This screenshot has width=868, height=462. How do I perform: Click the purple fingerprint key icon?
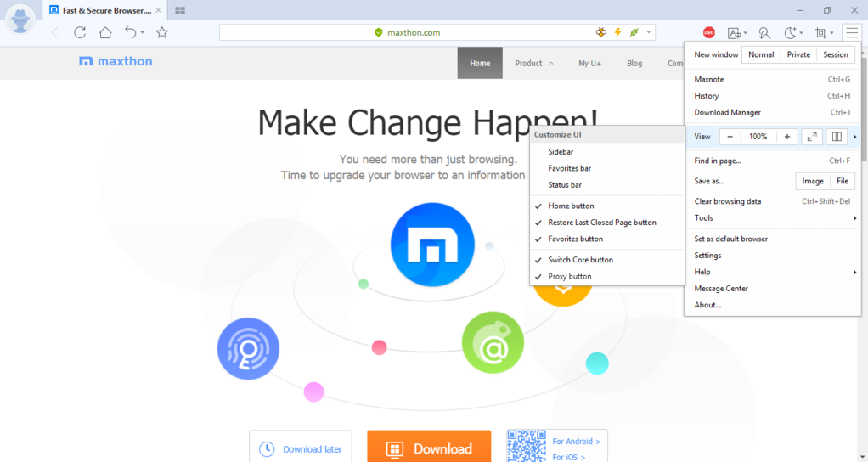coord(248,348)
